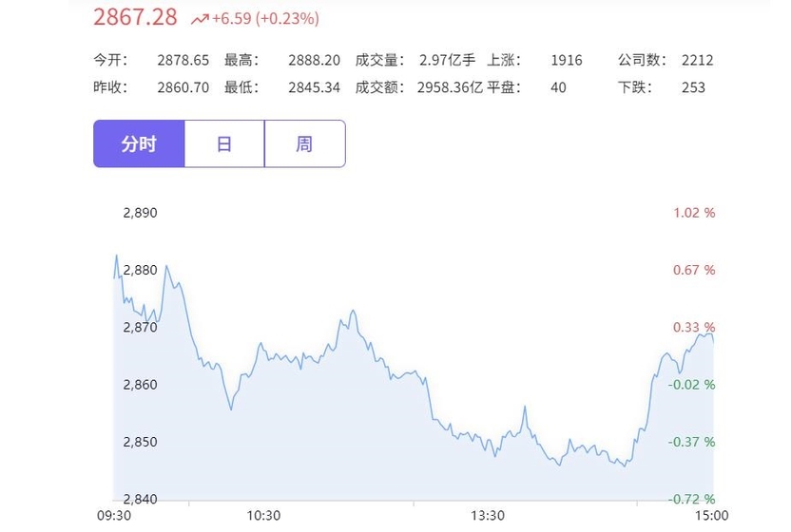The image size is (791, 532).
Task: Click the 最高 value 2888.20
Action: click(x=315, y=61)
